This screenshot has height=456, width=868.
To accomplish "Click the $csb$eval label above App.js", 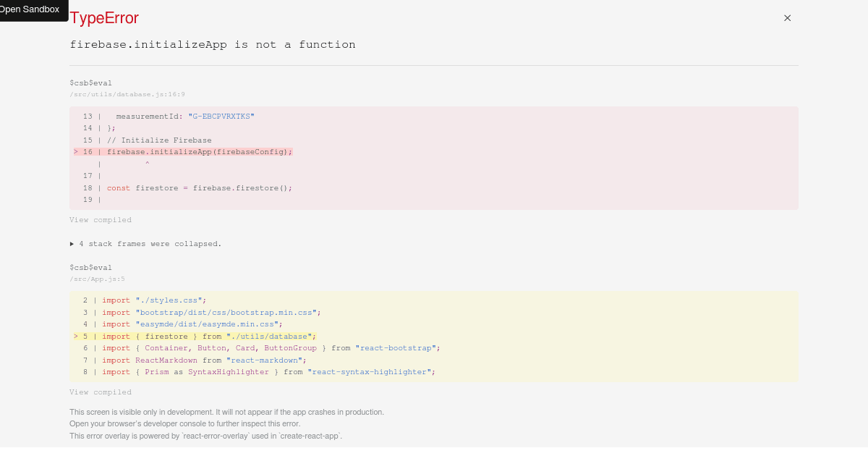I will 90,267.
